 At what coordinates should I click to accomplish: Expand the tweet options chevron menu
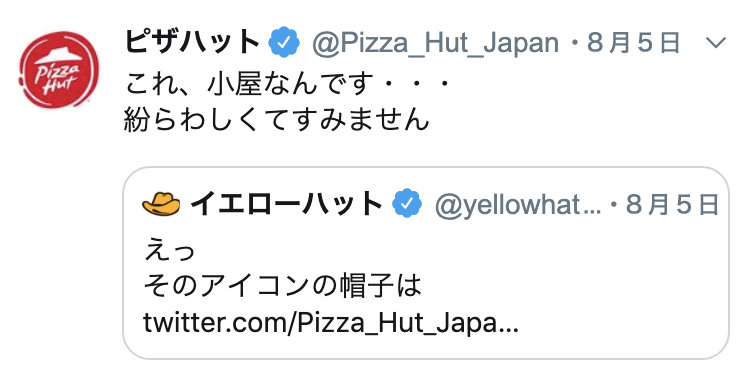point(716,43)
